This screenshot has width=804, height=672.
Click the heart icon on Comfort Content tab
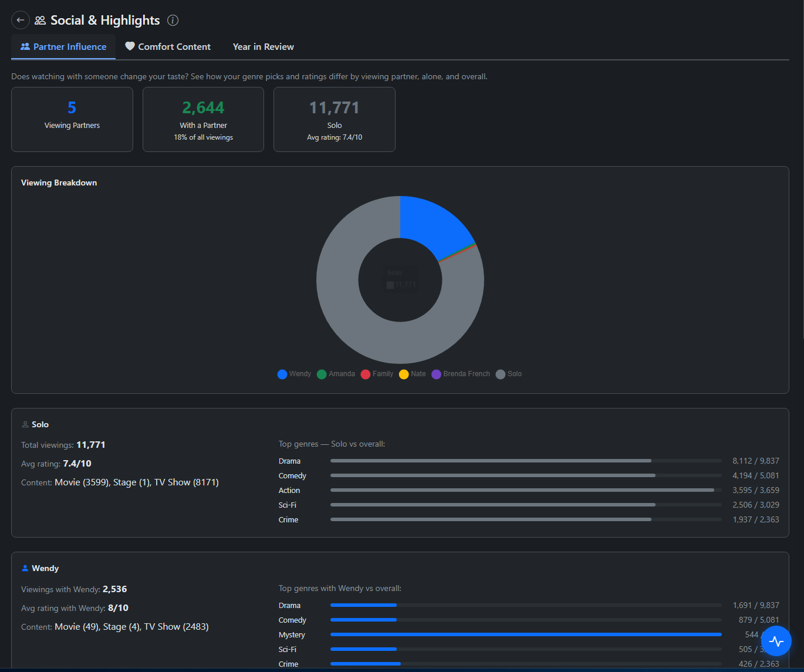click(130, 46)
